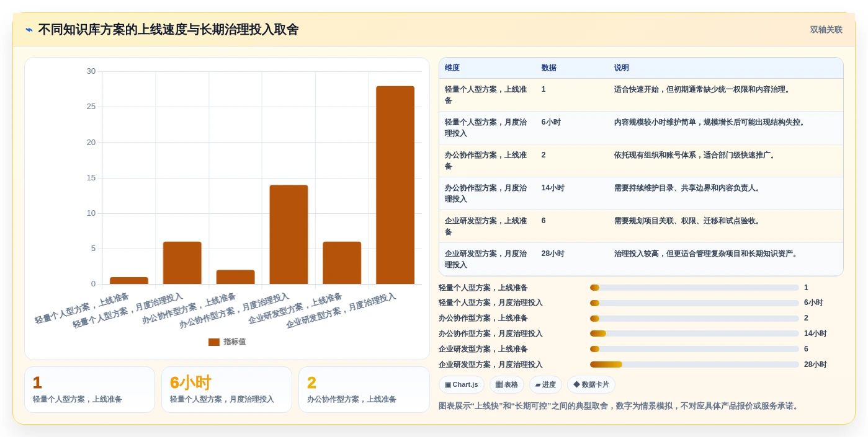Click the 表格 tag chip

(x=507, y=385)
